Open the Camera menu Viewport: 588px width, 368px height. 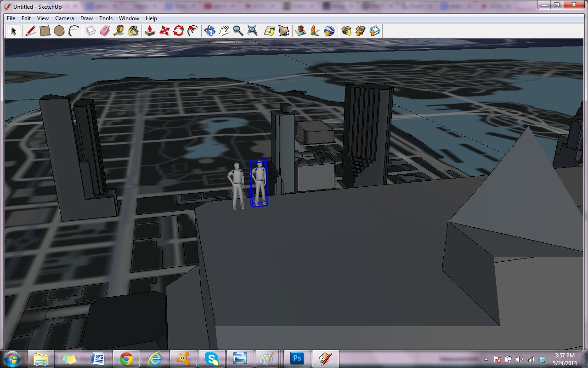[x=64, y=18]
